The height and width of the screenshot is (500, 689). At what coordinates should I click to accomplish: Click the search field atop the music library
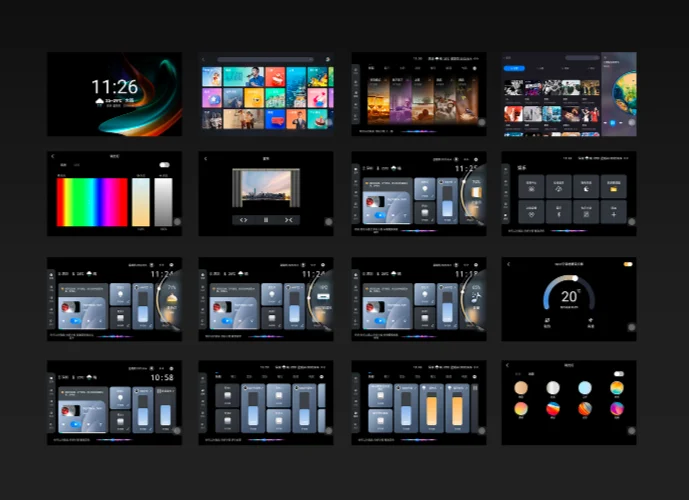(582, 58)
